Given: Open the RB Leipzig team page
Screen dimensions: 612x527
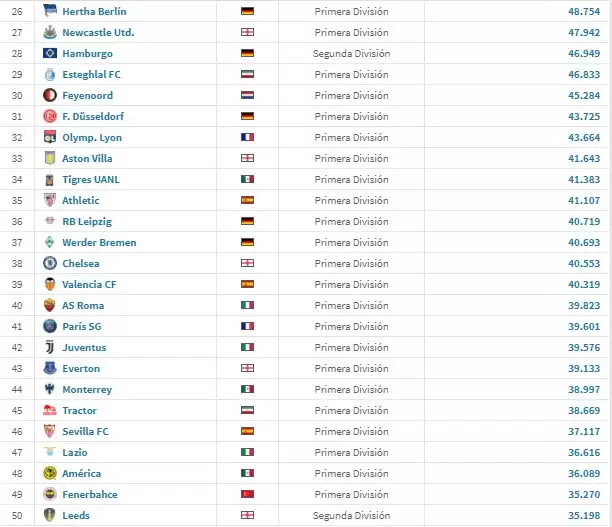Looking at the screenshot, I should (x=86, y=221).
